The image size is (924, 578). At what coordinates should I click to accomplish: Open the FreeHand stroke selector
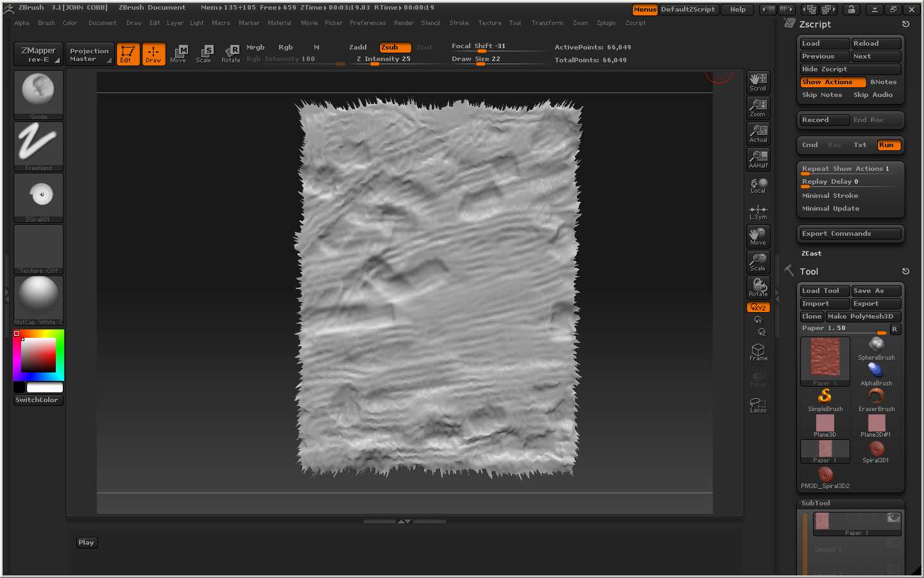click(x=38, y=145)
